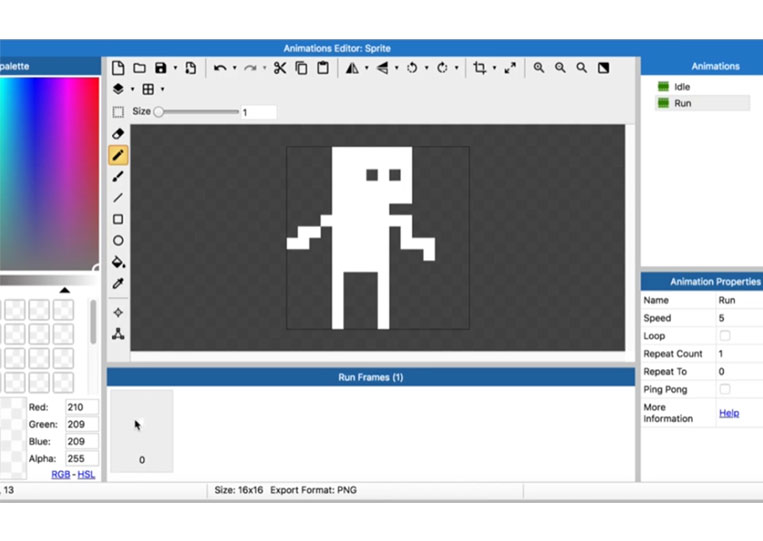Image resolution: width=763 pixels, height=541 pixels.
Task: Click the Red value field
Action: (82, 407)
